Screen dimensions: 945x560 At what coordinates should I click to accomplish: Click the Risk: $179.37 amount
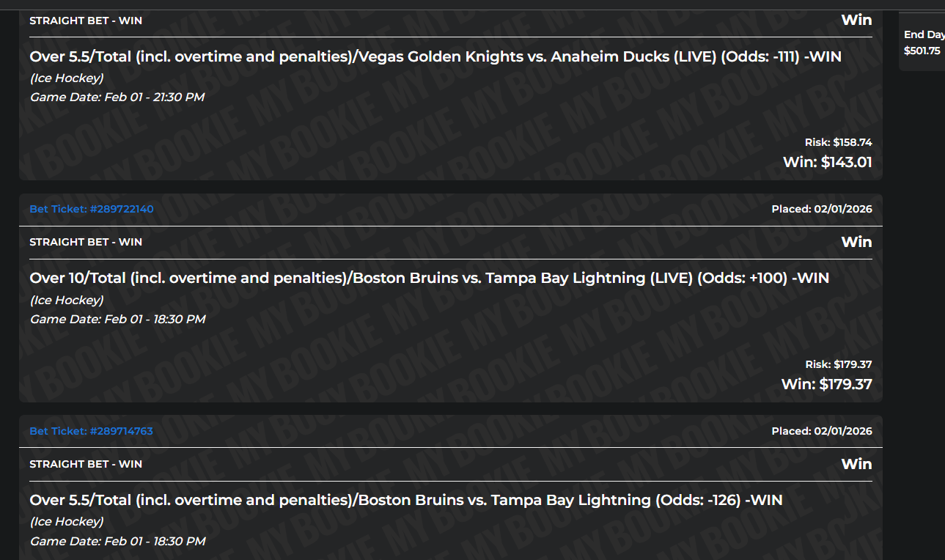838,364
